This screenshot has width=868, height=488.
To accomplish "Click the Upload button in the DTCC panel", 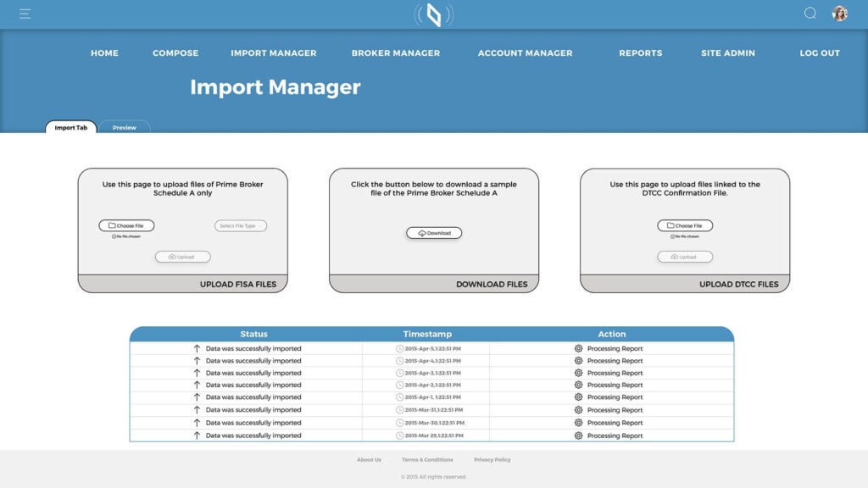I will (x=684, y=255).
